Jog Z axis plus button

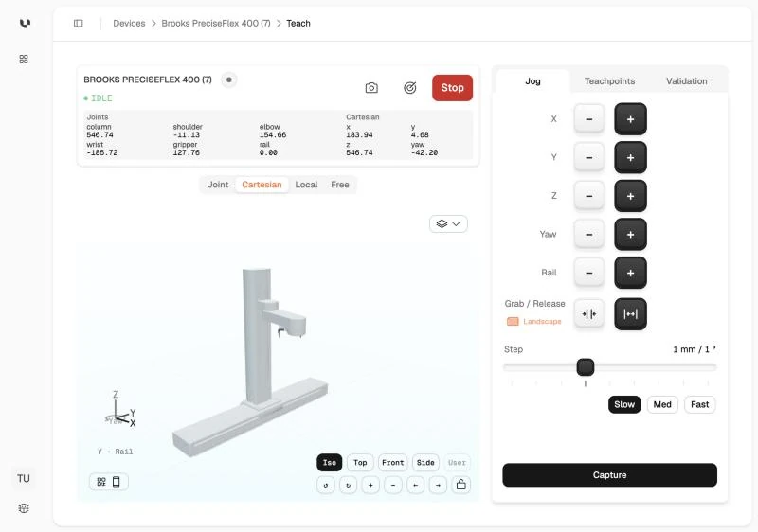(630, 196)
